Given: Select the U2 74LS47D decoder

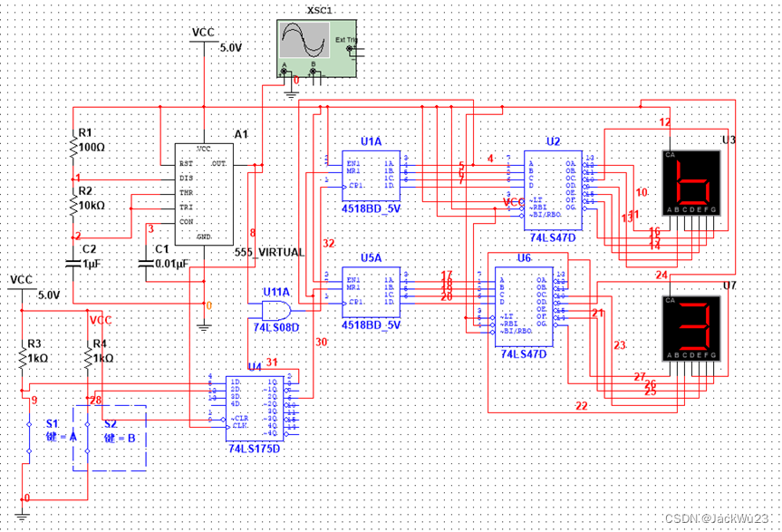Looking at the screenshot, I should click(553, 190).
